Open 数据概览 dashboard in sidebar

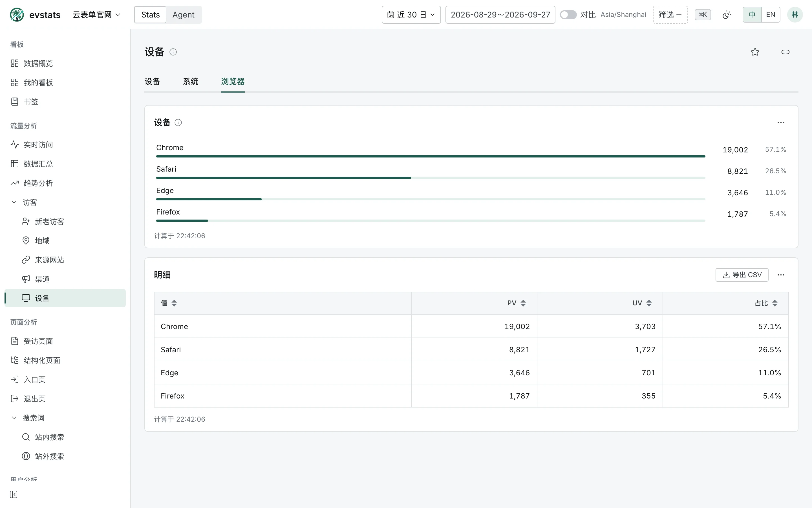pyautogui.click(x=65, y=63)
